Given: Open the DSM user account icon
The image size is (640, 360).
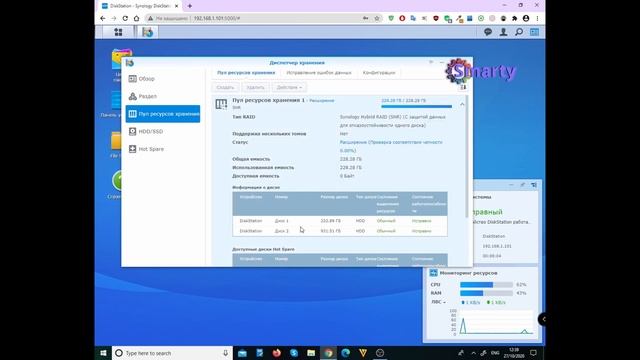Looking at the screenshot, I should point(503,32).
